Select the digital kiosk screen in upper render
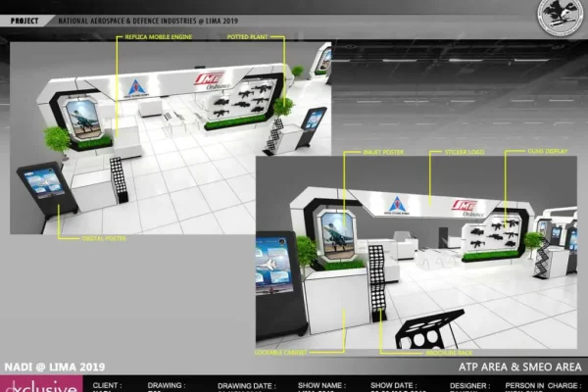588x392 pixels. (44, 182)
